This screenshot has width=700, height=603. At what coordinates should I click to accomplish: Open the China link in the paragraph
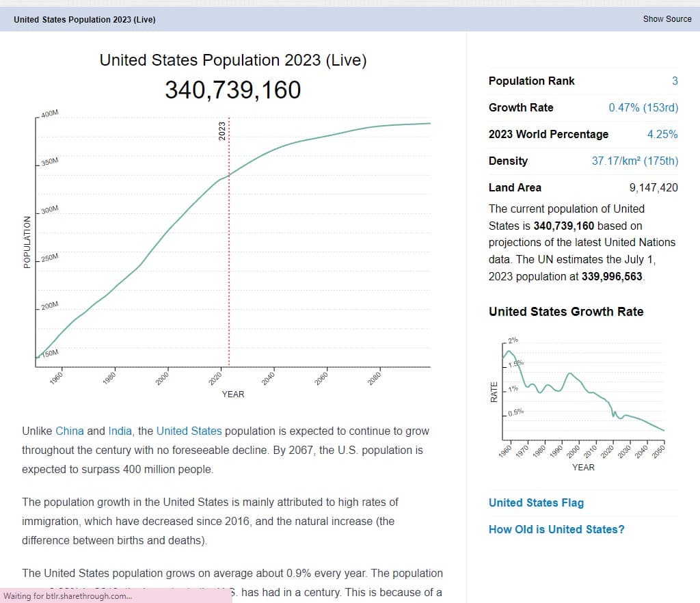70,431
